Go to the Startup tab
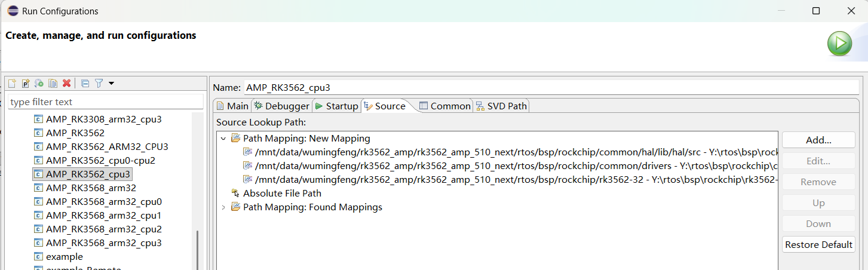Viewport: 868px width, 270px height. tap(336, 106)
